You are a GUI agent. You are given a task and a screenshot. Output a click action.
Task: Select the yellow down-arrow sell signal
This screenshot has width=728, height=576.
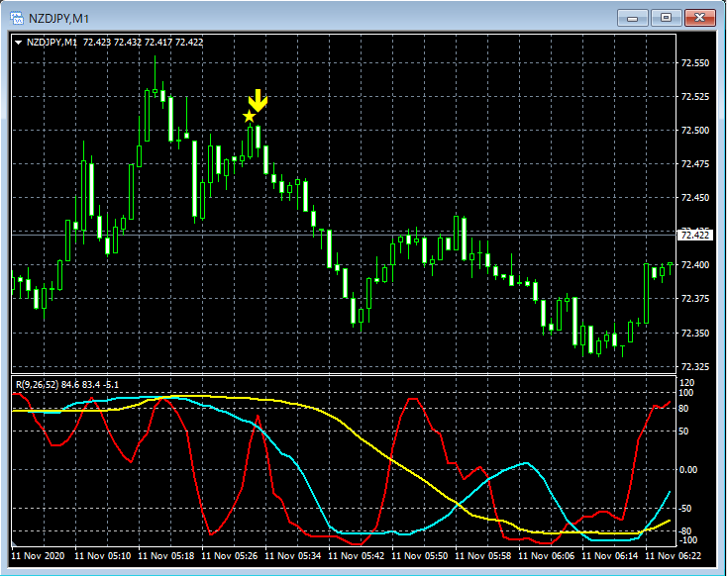point(258,100)
